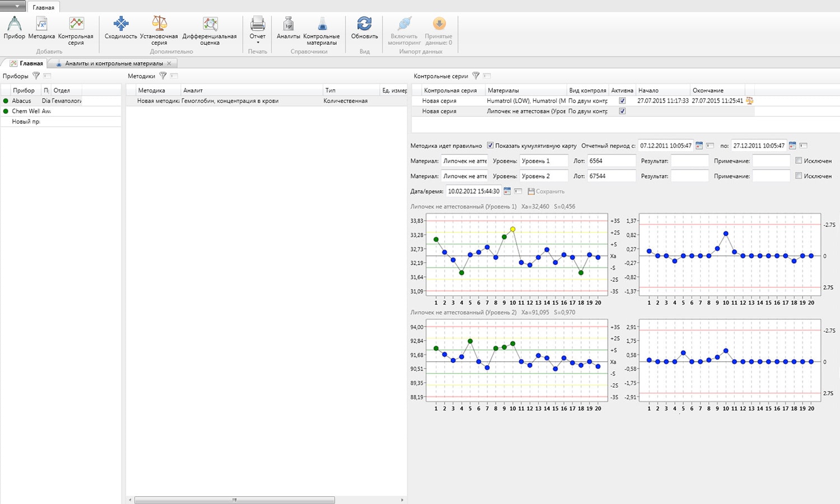
Task: Open the application menu dropdown button
Action: (13, 6)
